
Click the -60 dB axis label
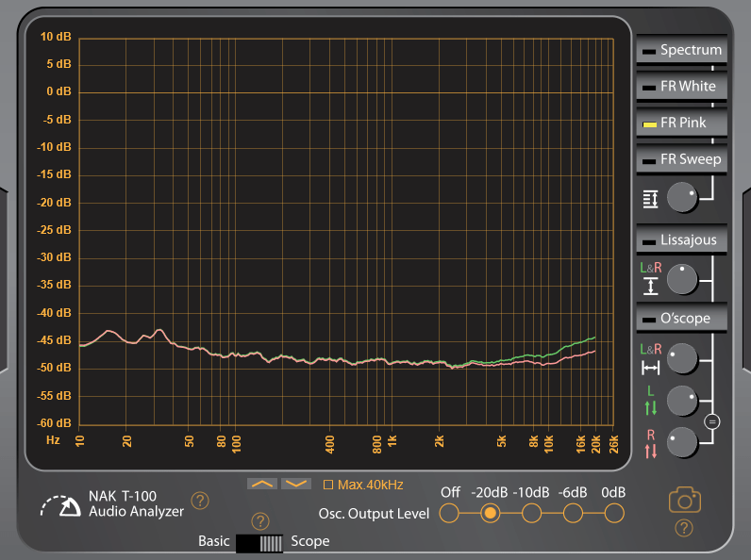(x=54, y=423)
